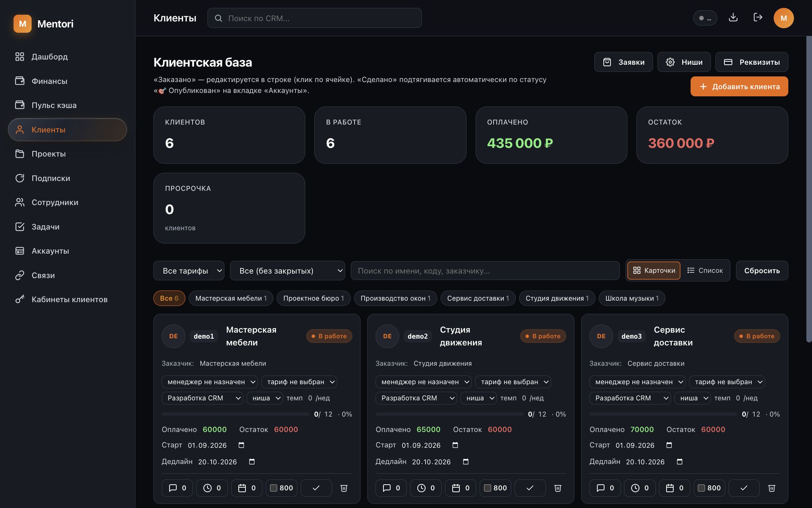Expand the Все тарифы dropdown
Viewport: 812px width, 508px height.
click(x=189, y=271)
